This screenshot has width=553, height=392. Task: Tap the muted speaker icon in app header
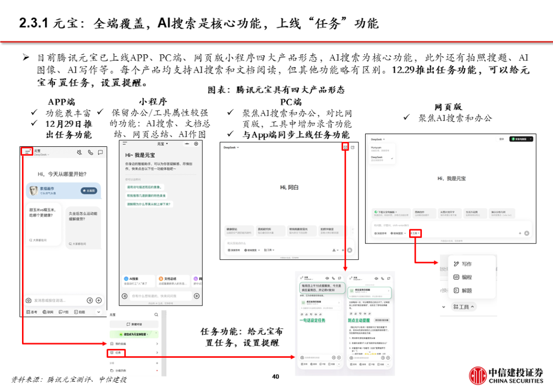(x=79, y=152)
